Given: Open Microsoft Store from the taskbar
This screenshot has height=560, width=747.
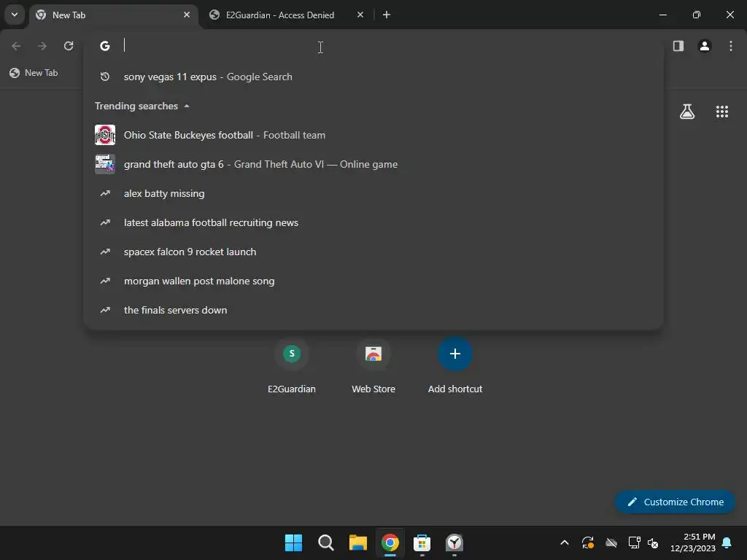Looking at the screenshot, I should click(x=422, y=542).
